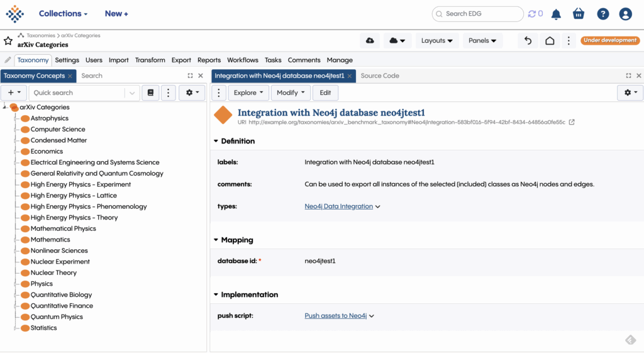Open the Panels dropdown

point(482,41)
